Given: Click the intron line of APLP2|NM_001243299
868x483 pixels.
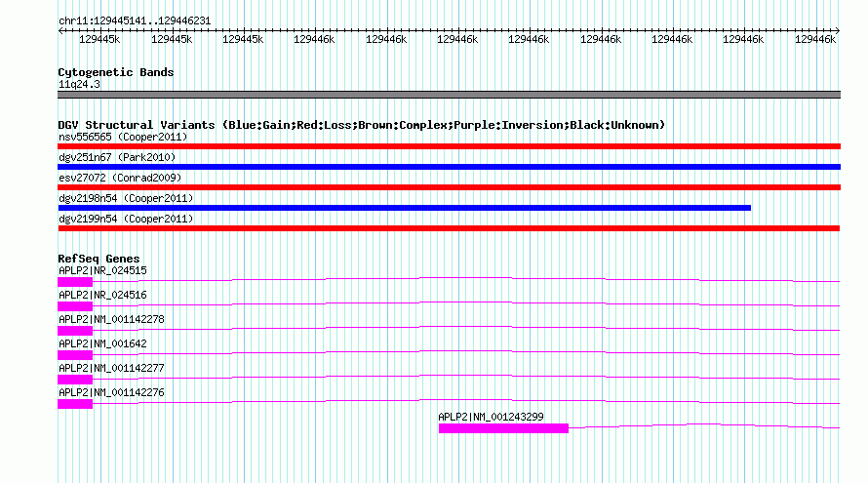Looking at the screenshot, I should pyautogui.click(x=704, y=424).
